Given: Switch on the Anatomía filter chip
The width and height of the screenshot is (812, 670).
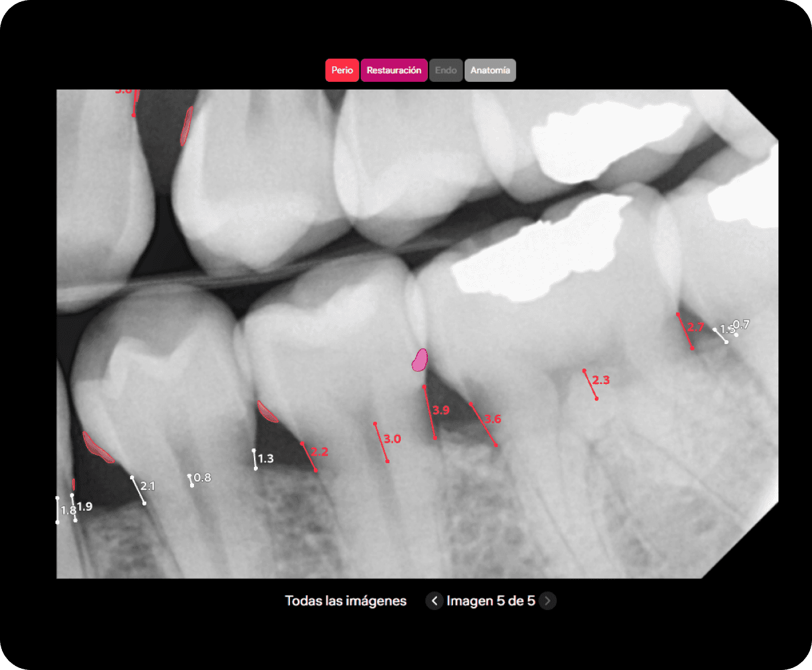Looking at the screenshot, I should point(490,70).
